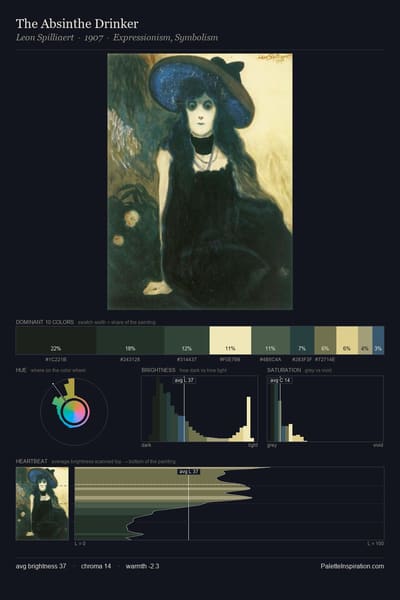Select the sage green 11% swatch
The width and height of the screenshot is (400, 600).
click(x=271, y=340)
